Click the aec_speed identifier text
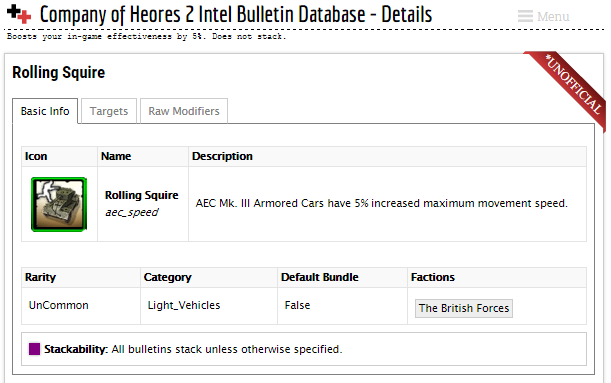The image size is (611, 383). point(132,212)
